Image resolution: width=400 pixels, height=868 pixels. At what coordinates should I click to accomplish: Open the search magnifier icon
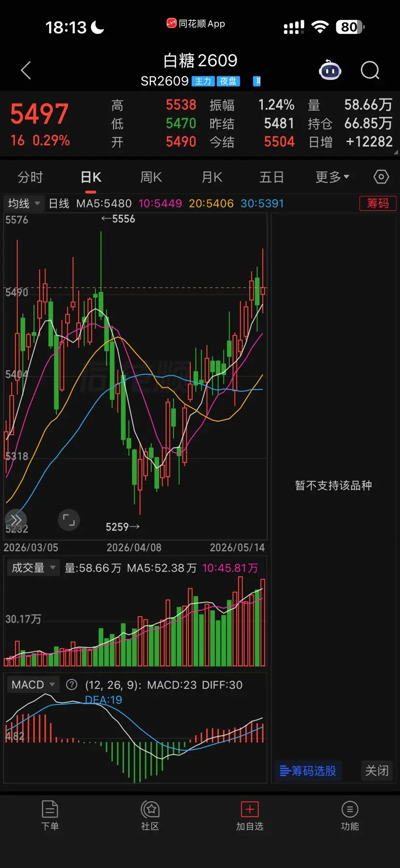pyautogui.click(x=370, y=71)
